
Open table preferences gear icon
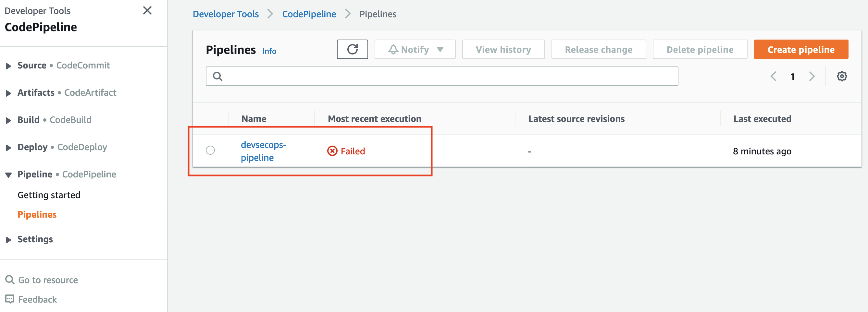tap(841, 77)
